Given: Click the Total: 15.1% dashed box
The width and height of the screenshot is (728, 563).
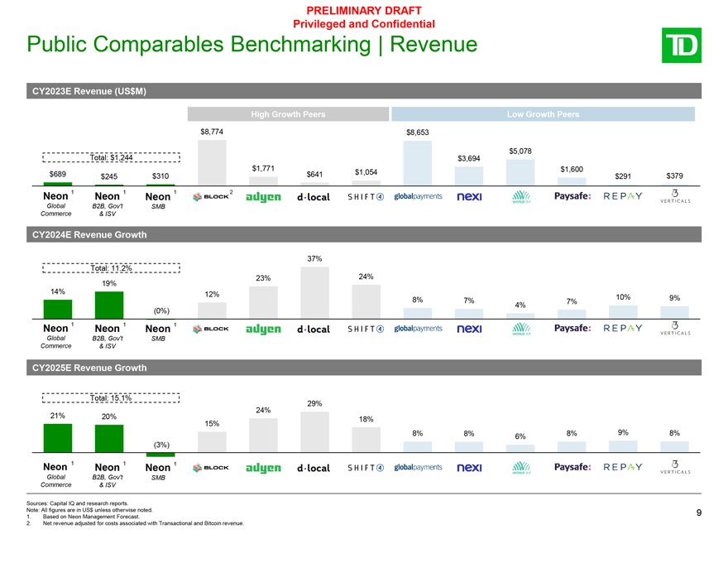Looking at the screenshot, I should point(111,398).
